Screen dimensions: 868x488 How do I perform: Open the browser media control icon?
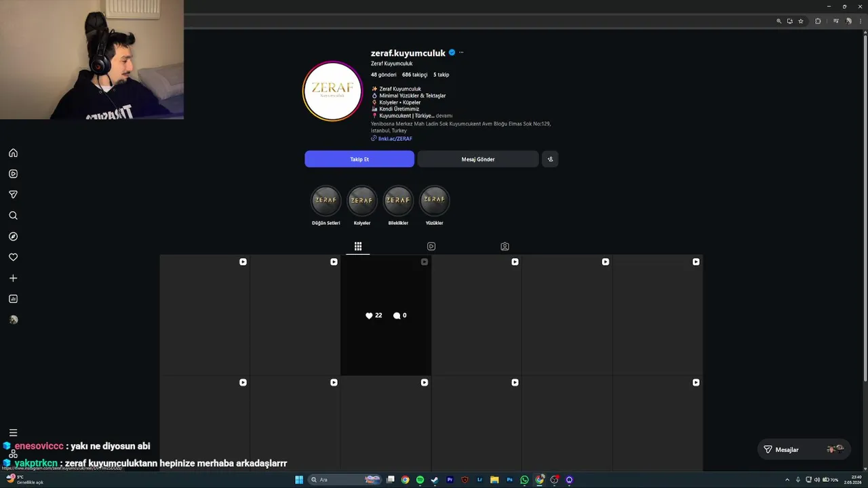pyautogui.click(x=836, y=21)
